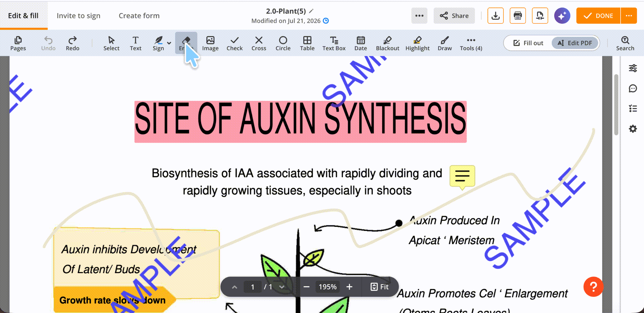The image size is (644, 313).
Task: Select the Sign tool
Action: (x=158, y=43)
